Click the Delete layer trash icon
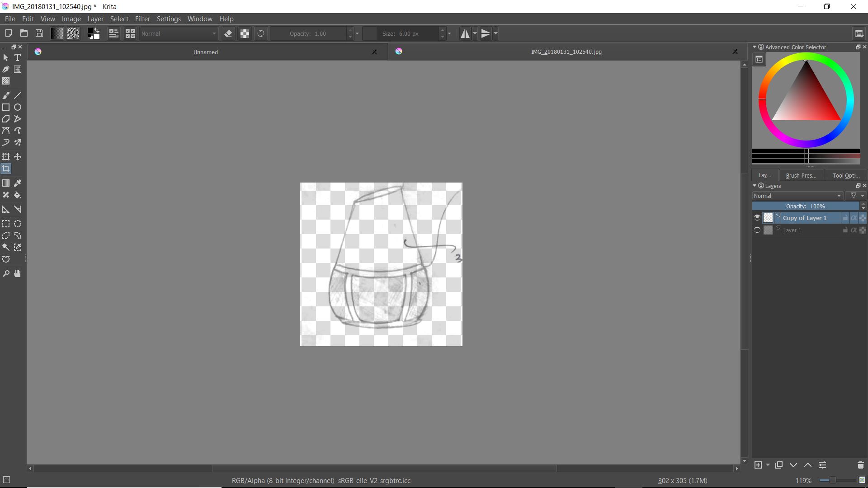Viewport: 868px width, 488px height. 860,465
